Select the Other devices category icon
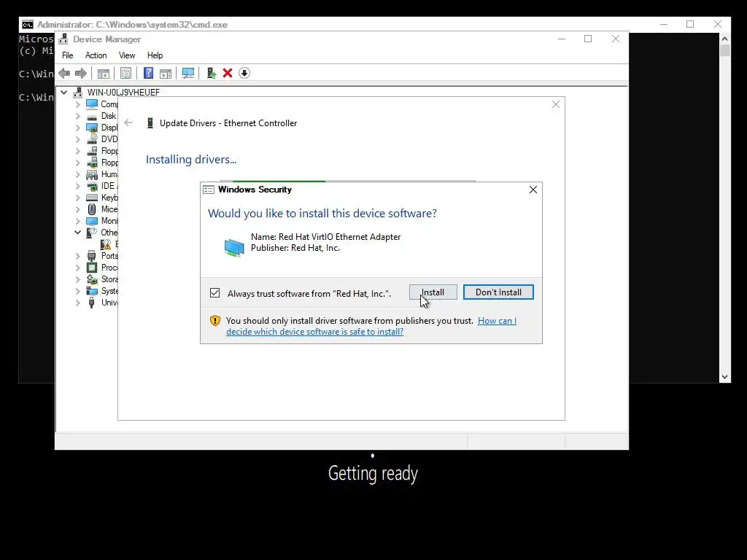747x560 pixels. pyautogui.click(x=91, y=233)
